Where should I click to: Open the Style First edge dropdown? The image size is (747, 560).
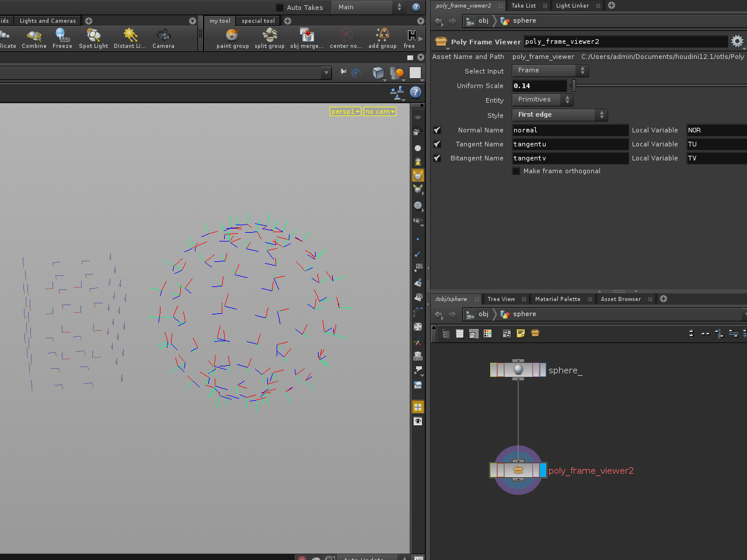pos(558,114)
